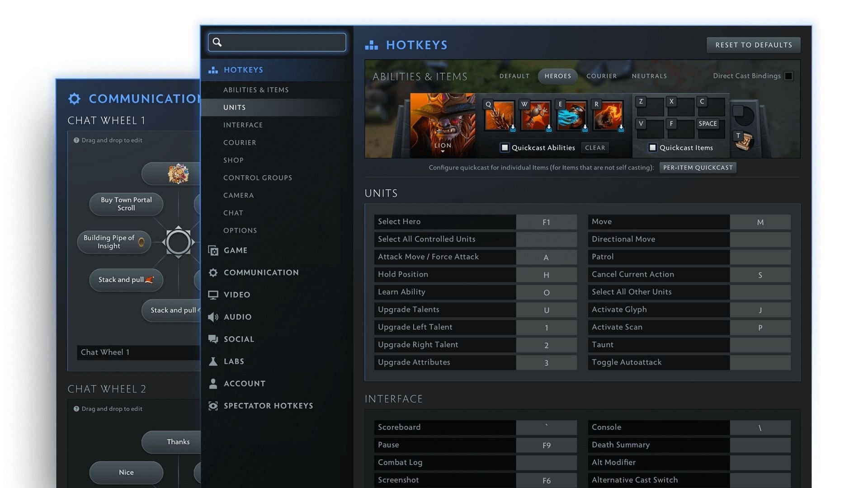
Task: Click Lion's Q ability icon
Action: [500, 116]
